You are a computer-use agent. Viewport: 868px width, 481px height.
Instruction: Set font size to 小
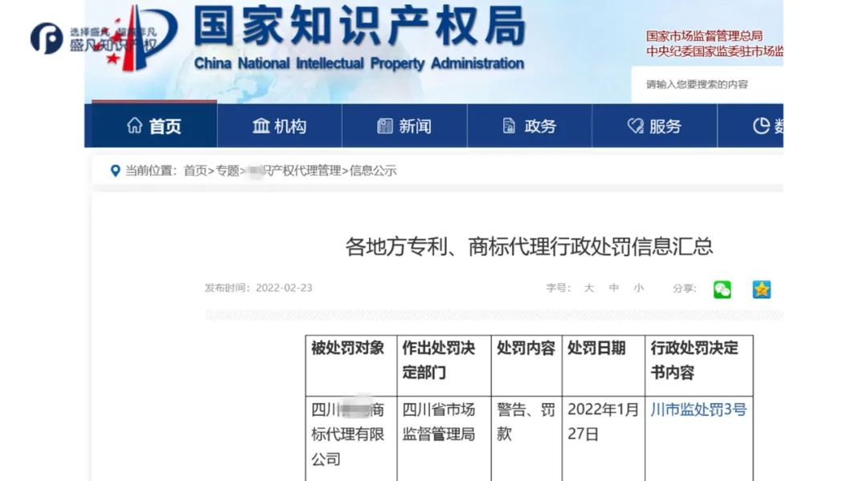click(639, 288)
